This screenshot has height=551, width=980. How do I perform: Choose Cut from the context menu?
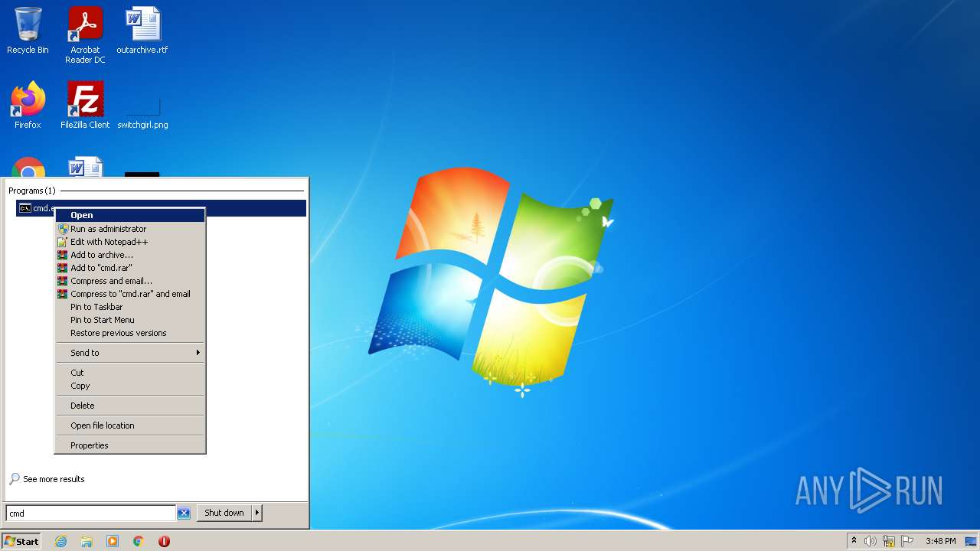[130, 373]
